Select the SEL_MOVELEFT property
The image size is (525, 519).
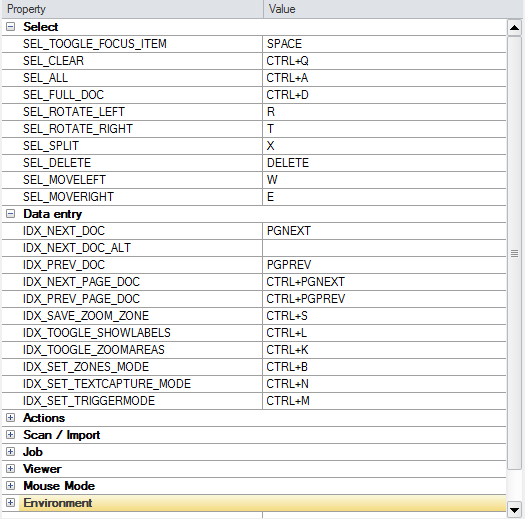(132, 180)
